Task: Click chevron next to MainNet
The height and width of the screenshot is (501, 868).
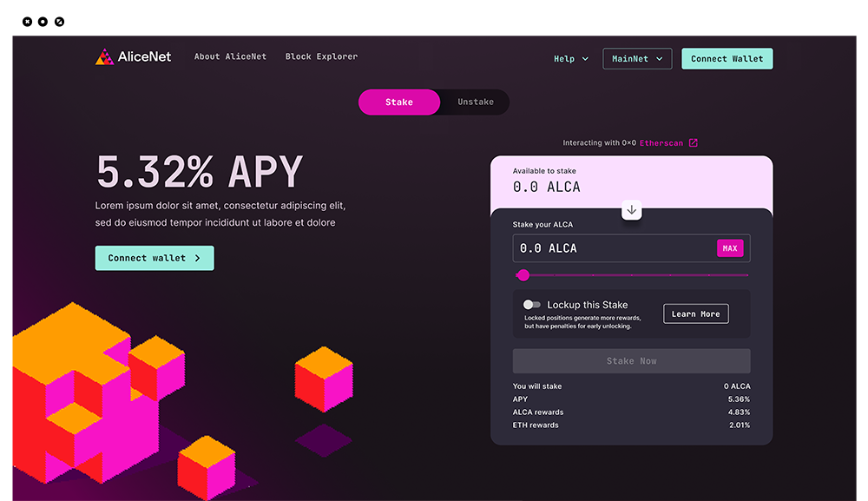Action: [x=660, y=59]
